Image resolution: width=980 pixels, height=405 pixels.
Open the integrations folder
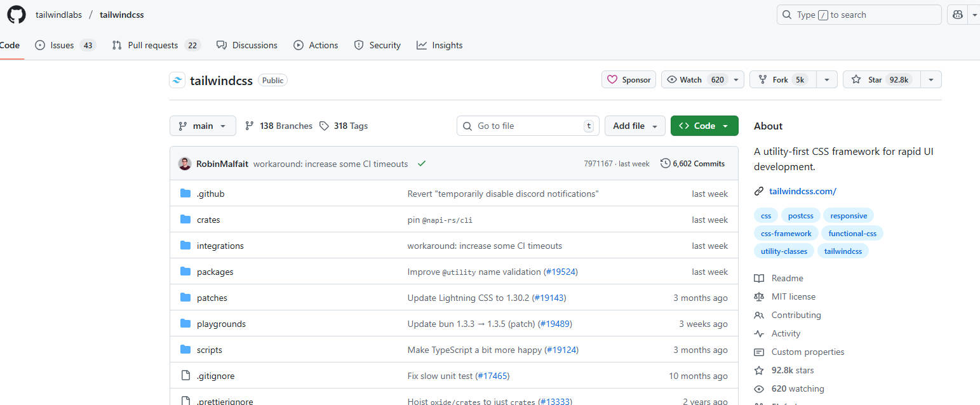coord(220,246)
